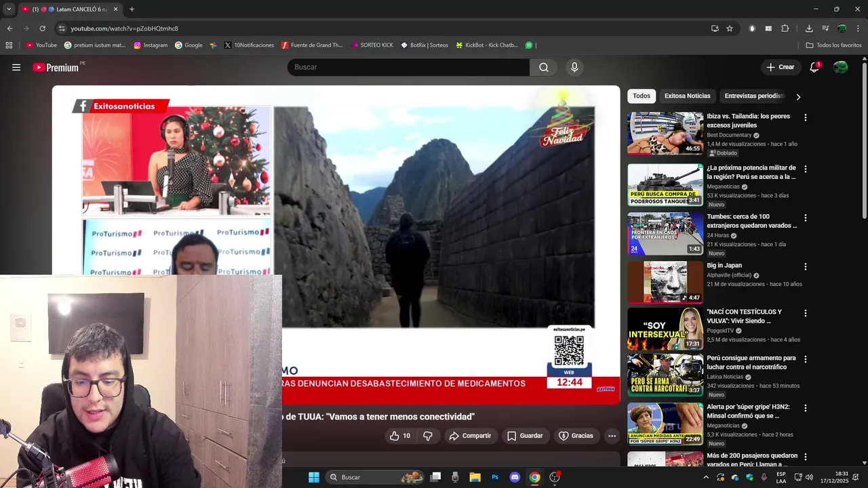Viewport: 868px width, 488px height.
Task: Open File Explorer from taskbar
Action: pyautogui.click(x=475, y=477)
